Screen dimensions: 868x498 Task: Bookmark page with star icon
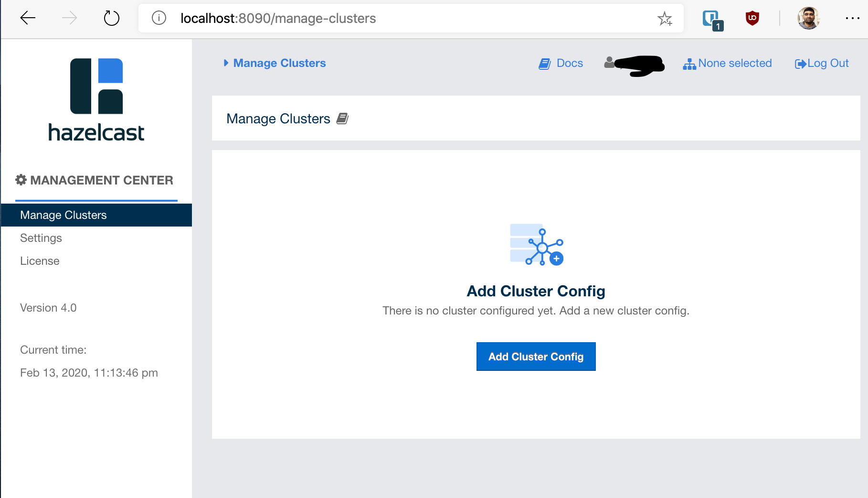[x=665, y=19]
